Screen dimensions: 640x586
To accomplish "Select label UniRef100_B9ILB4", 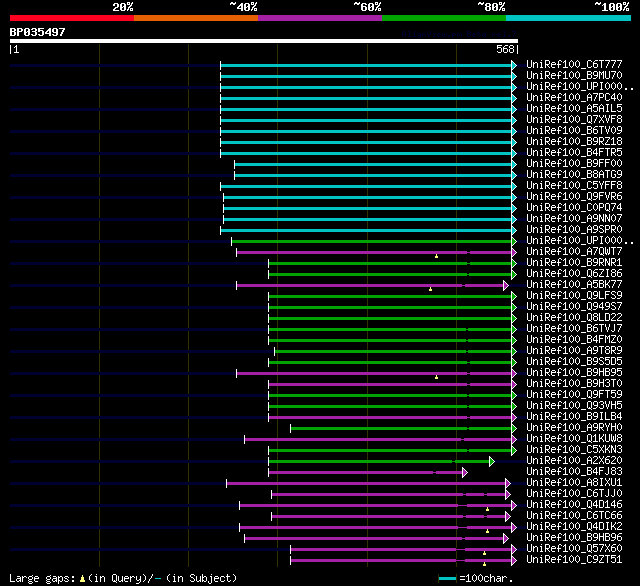I will click(x=574, y=417).
